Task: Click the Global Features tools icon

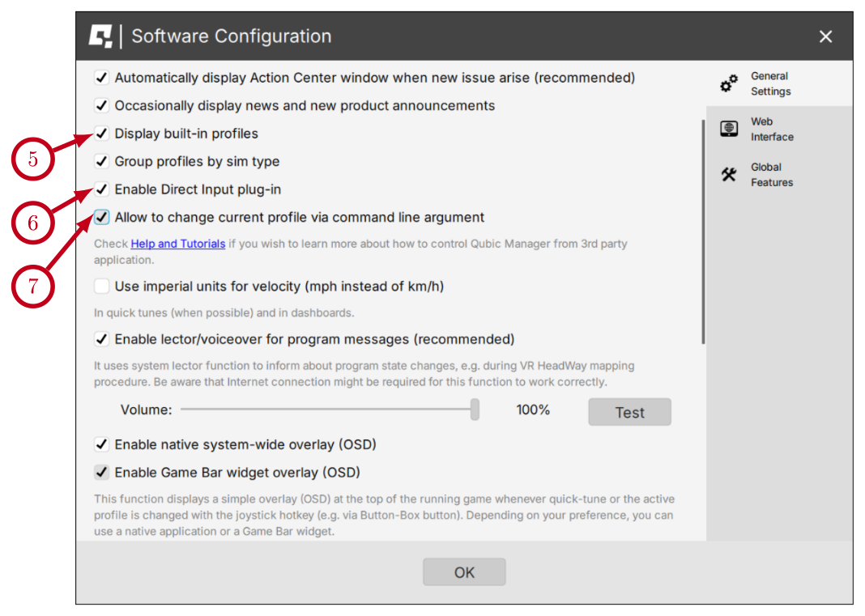Action: click(729, 175)
